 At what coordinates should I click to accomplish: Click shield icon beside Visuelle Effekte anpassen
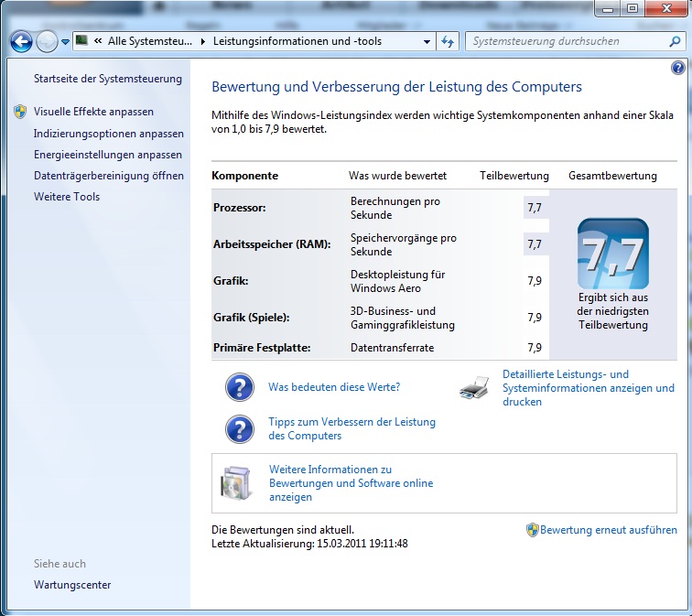click(20, 112)
